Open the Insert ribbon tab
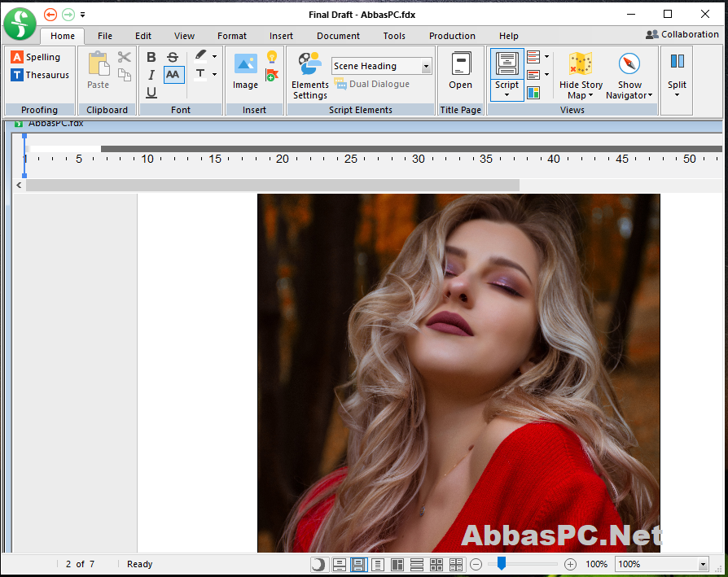 coord(281,36)
